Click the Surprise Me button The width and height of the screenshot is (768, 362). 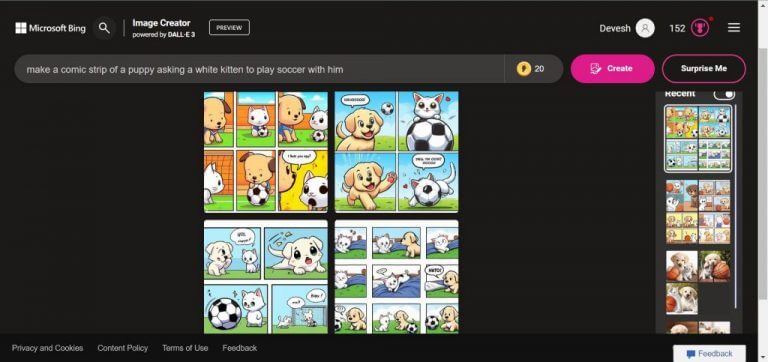(x=704, y=69)
